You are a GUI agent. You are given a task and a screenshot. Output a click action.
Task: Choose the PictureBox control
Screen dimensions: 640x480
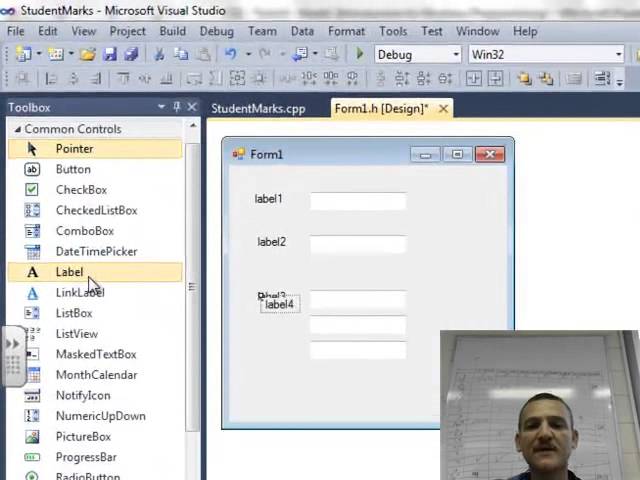tap(95, 437)
